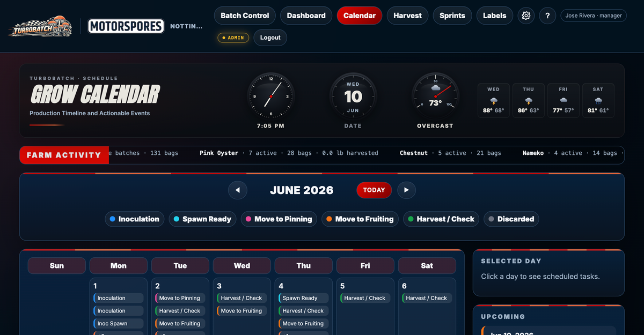
Task: Click the Tue column header
Action: [x=180, y=265]
